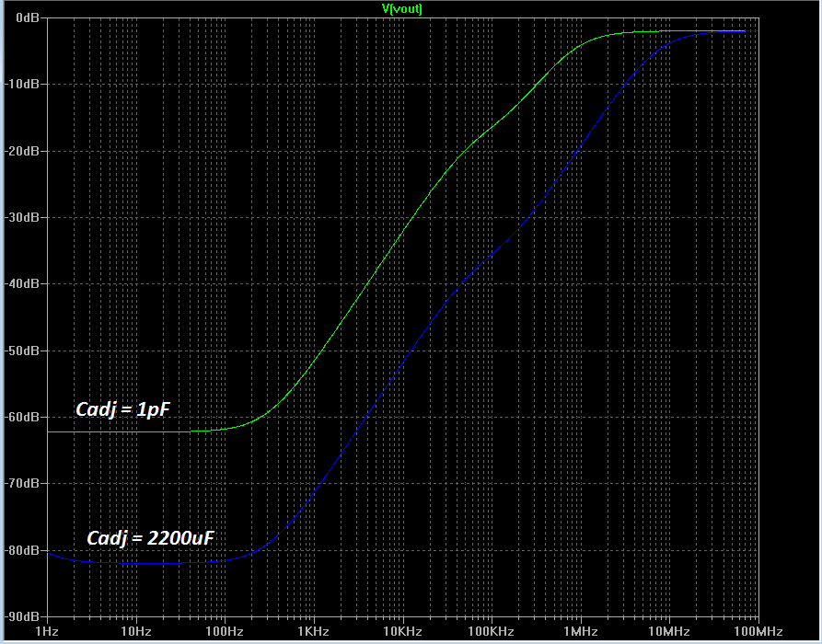Click the -40dB axis label
The height and width of the screenshot is (644, 822).
pos(22,283)
